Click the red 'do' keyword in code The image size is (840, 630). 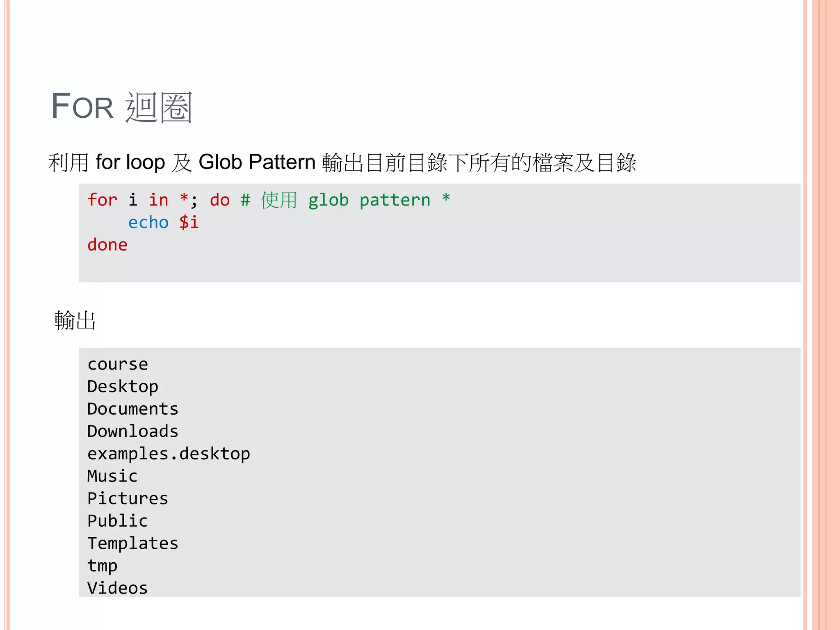click(219, 200)
